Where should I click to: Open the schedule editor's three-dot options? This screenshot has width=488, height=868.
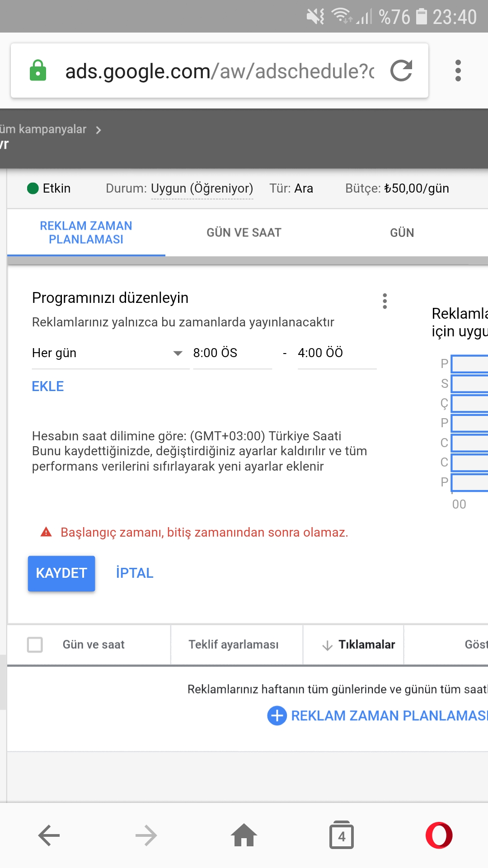click(x=385, y=301)
